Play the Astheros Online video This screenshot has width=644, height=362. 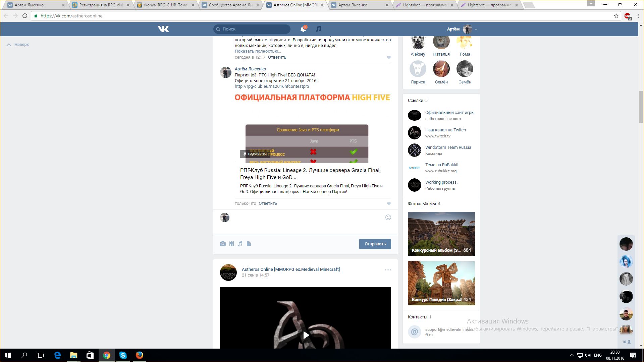(306, 335)
